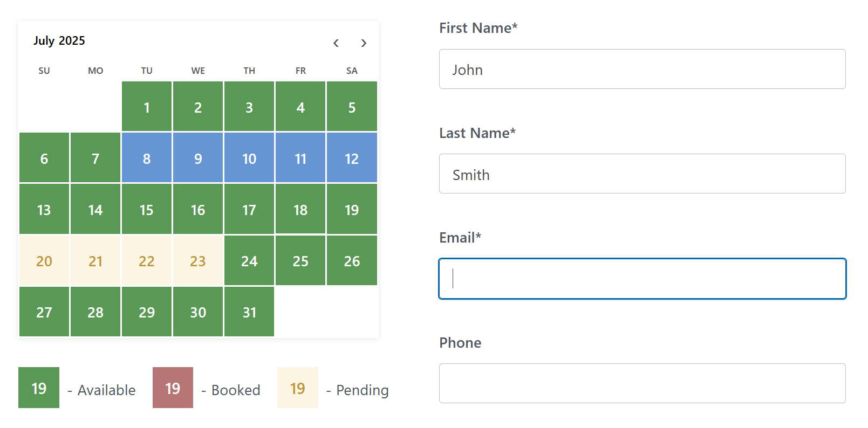Select July 15 date cell
The height and width of the screenshot is (428, 868).
click(x=147, y=209)
